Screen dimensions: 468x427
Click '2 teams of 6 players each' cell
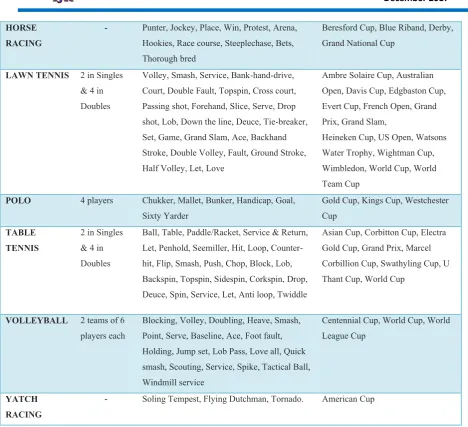(103, 328)
